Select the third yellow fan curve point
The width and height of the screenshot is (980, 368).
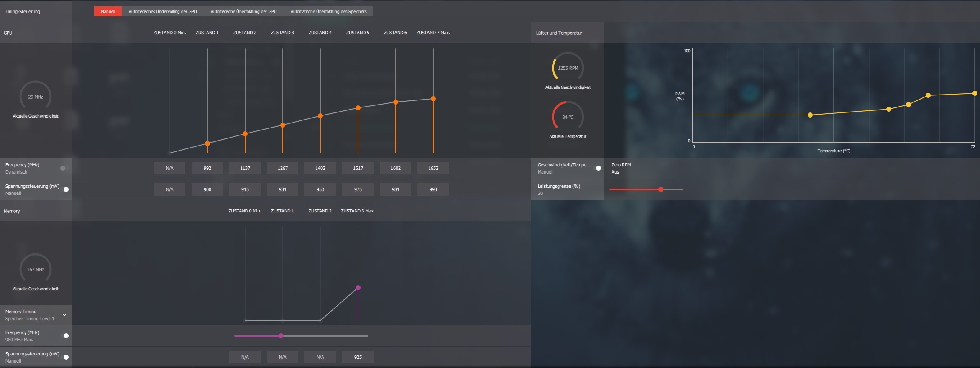tap(908, 105)
